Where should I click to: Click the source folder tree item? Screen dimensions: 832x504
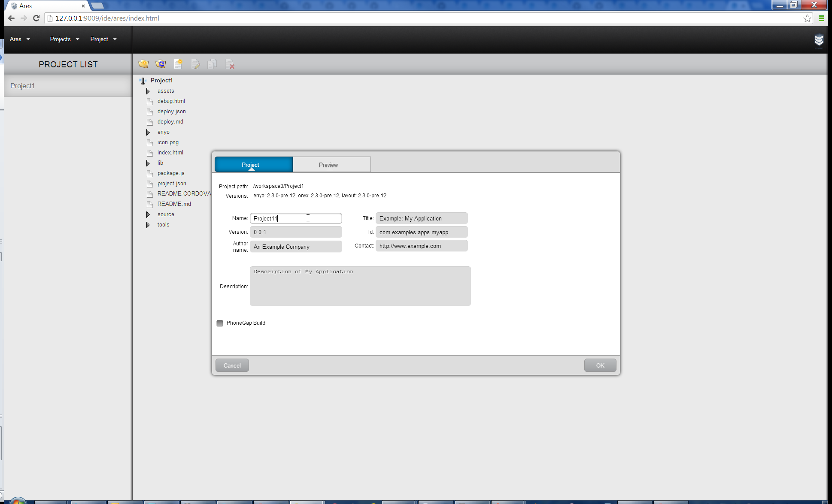click(x=165, y=214)
